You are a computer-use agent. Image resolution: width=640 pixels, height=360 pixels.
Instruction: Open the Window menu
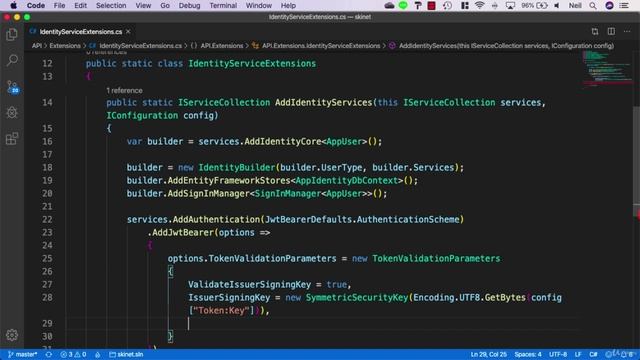point(258,6)
